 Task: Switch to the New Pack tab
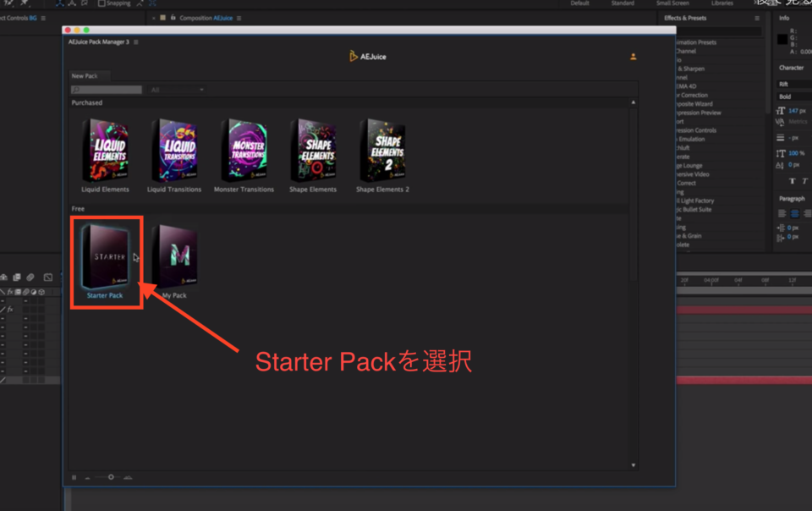(x=85, y=76)
